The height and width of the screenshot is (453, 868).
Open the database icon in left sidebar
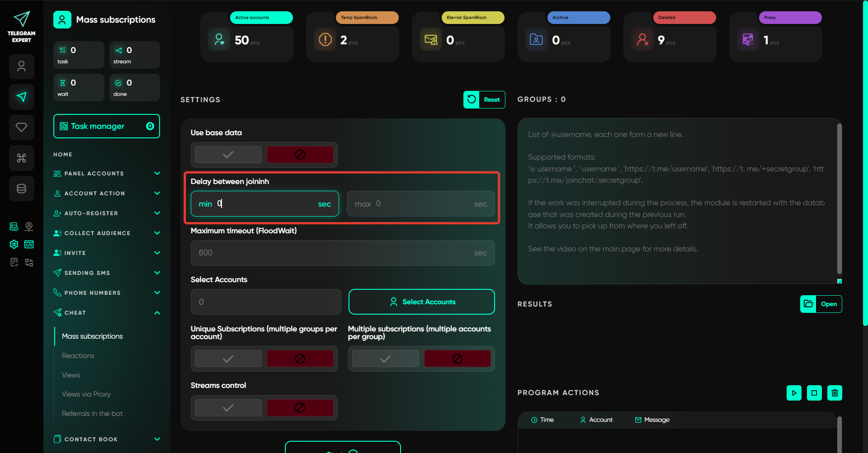click(x=21, y=189)
